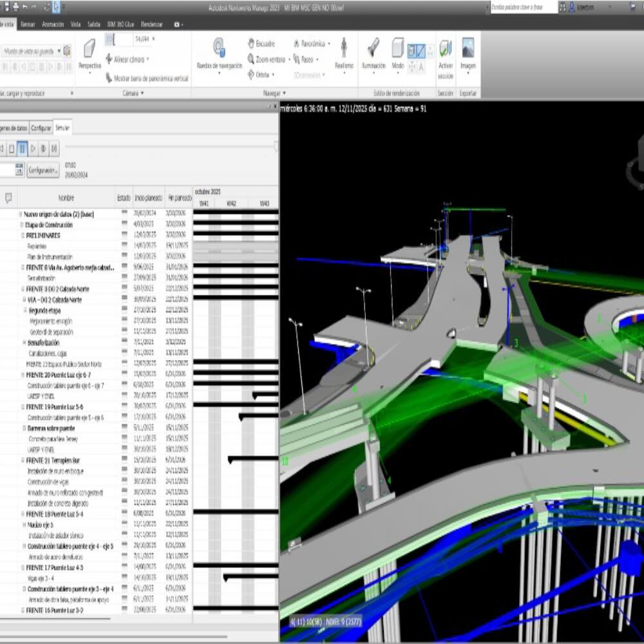Viewport: 644px width, 644px height.
Task: Collapse FRENTE 20 Puente Luz eje 6-7
Action: pyautogui.click(x=23, y=375)
